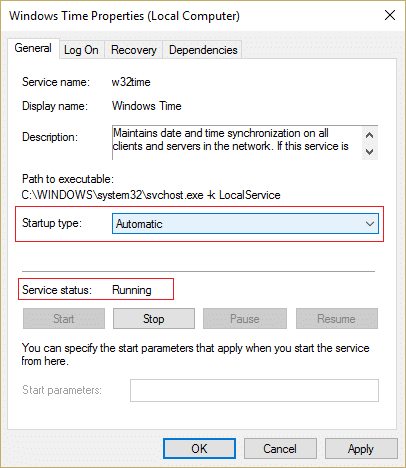The width and height of the screenshot is (406, 468).
Task: Click the disabled Pause button
Action: [245, 319]
